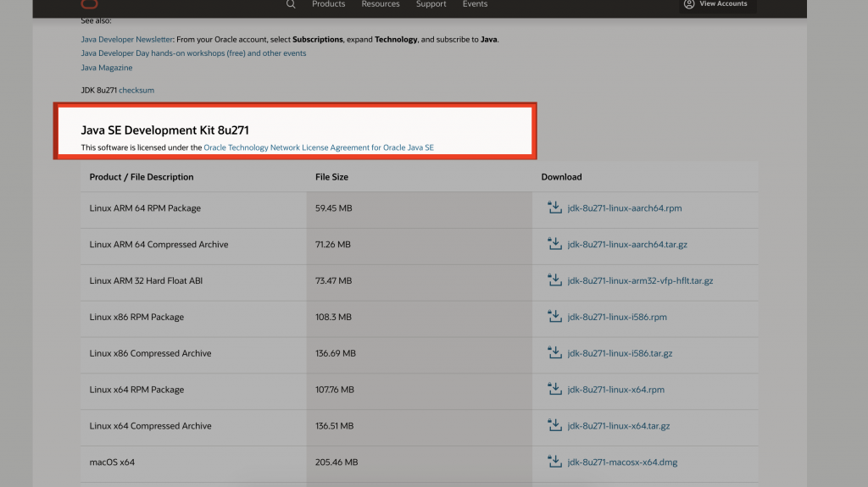Image resolution: width=868 pixels, height=487 pixels.
Task: Click the 108.3 MB file size
Action: coord(333,317)
